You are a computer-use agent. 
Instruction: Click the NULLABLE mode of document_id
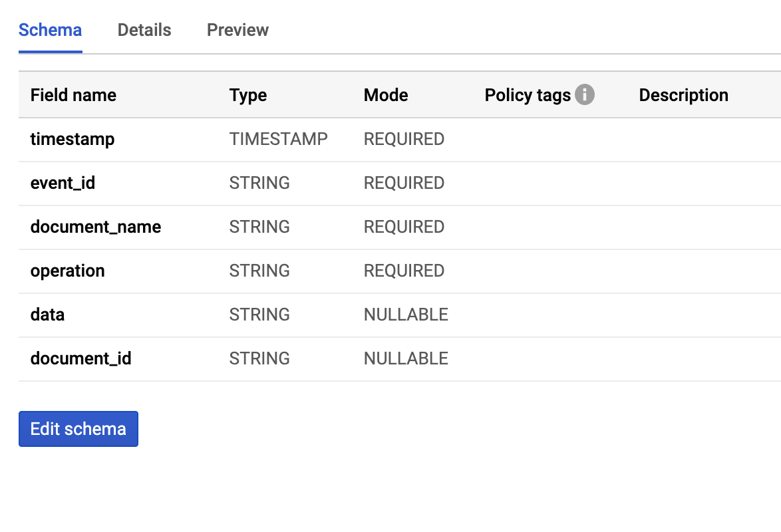coord(406,358)
